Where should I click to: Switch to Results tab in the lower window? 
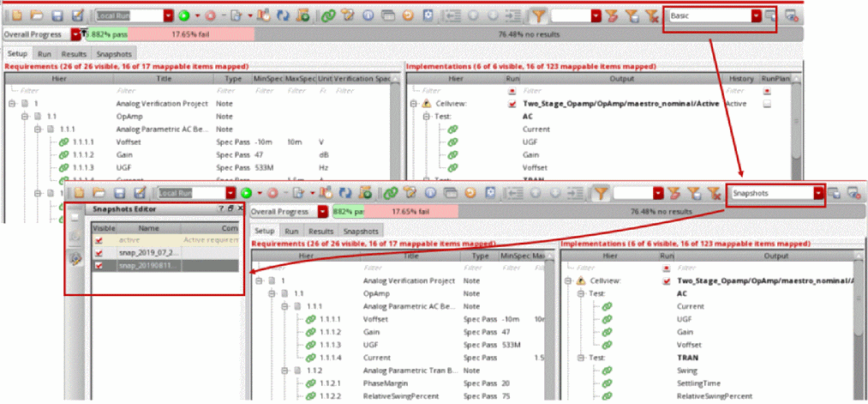point(320,231)
